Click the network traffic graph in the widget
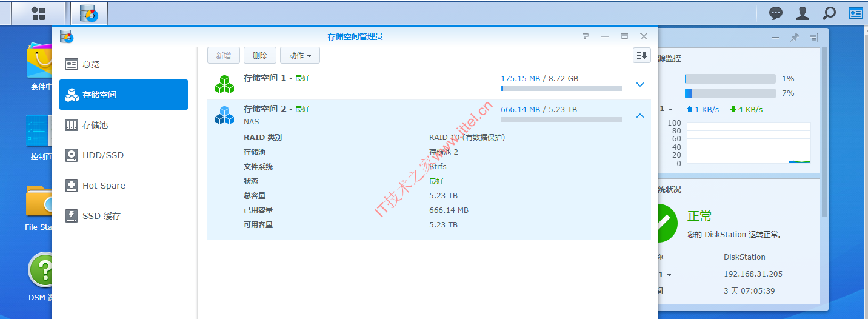868x319 pixels. [749, 143]
